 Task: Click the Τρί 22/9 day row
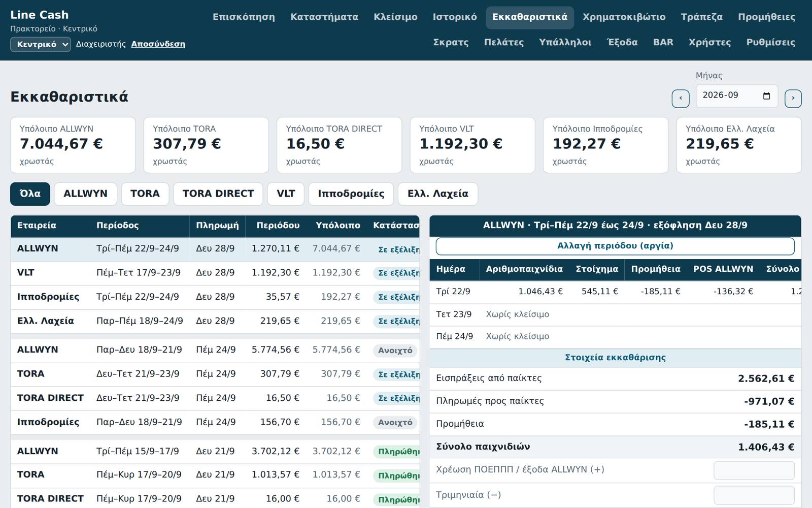click(x=615, y=292)
